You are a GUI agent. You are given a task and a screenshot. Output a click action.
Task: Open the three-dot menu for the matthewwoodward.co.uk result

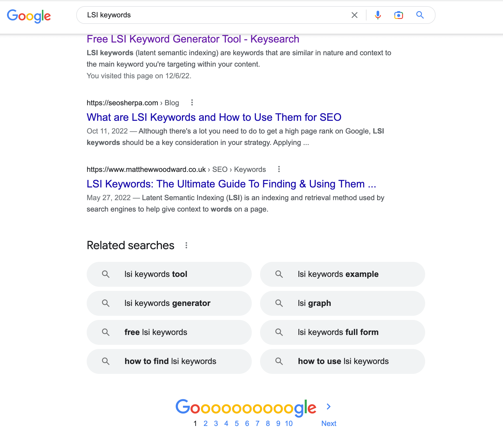(x=279, y=169)
